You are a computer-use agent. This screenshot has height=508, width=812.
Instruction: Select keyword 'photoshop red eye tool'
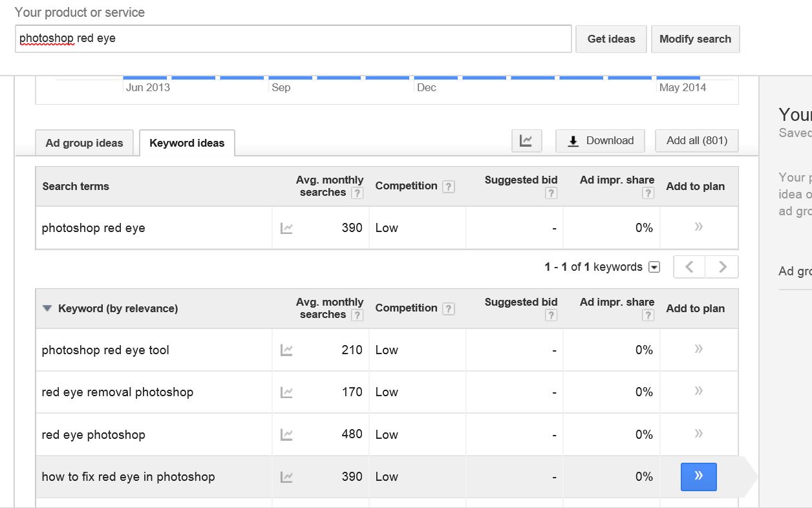pyautogui.click(x=105, y=350)
